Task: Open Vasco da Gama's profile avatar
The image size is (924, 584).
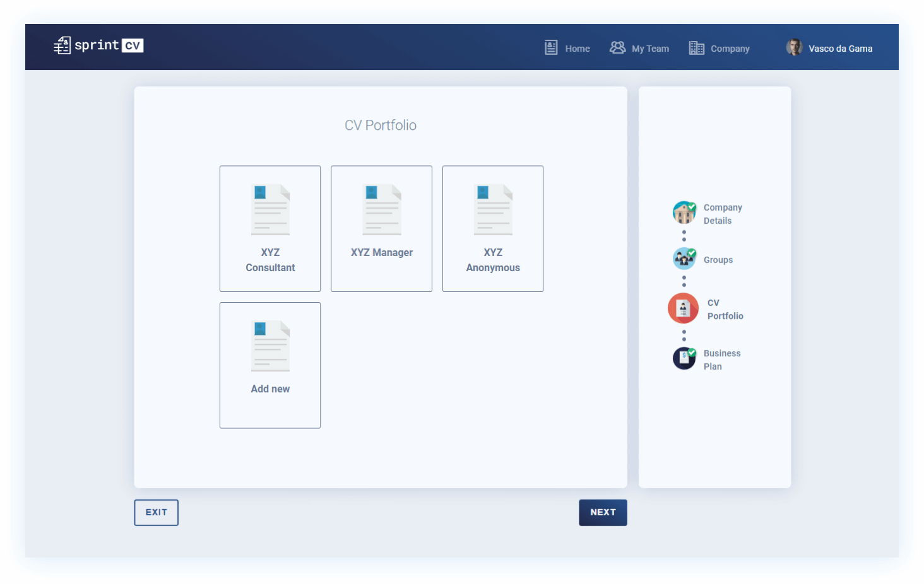Action: (x=794, y=47)
